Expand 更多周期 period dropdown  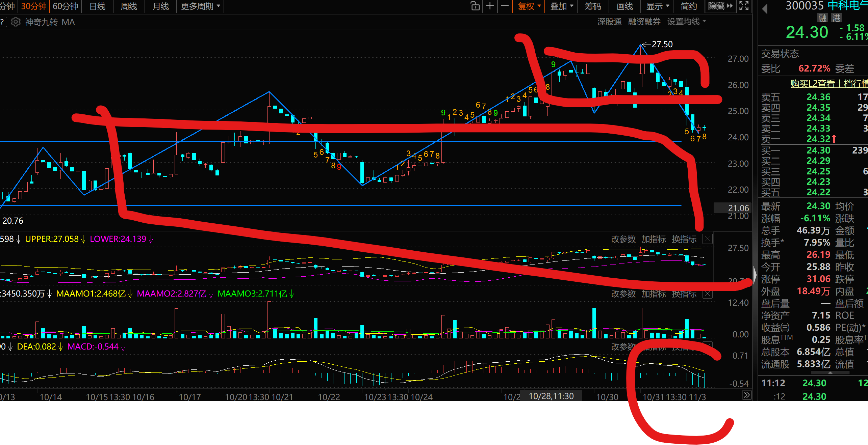200,6
